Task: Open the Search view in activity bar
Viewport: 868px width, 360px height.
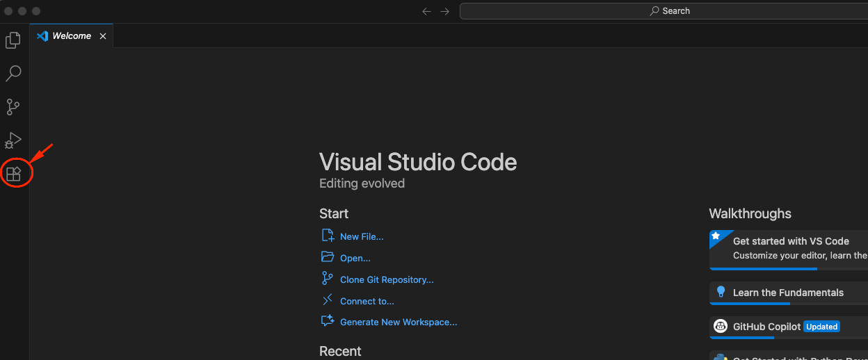Action: 13,74
